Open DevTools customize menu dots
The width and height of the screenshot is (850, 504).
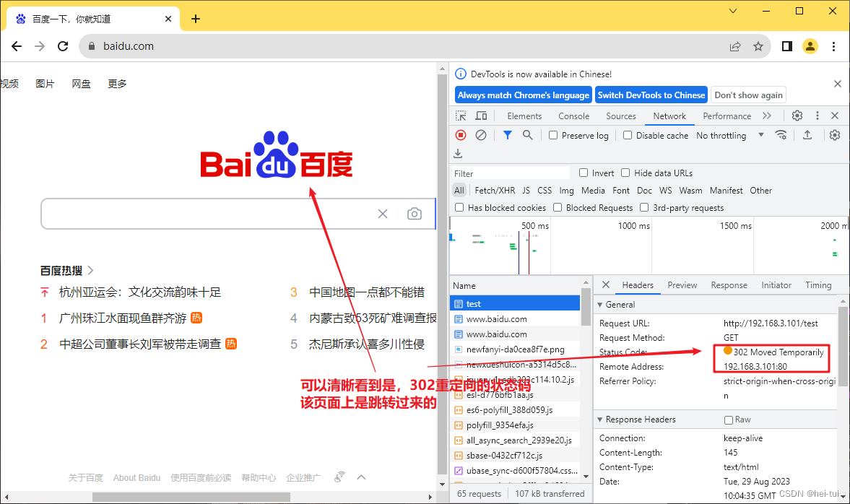tap(818, 116)
